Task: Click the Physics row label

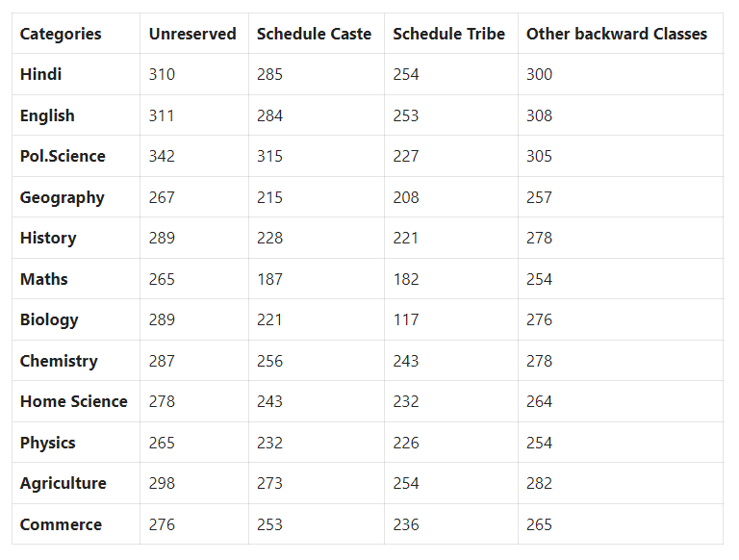Action: (47, 444)
